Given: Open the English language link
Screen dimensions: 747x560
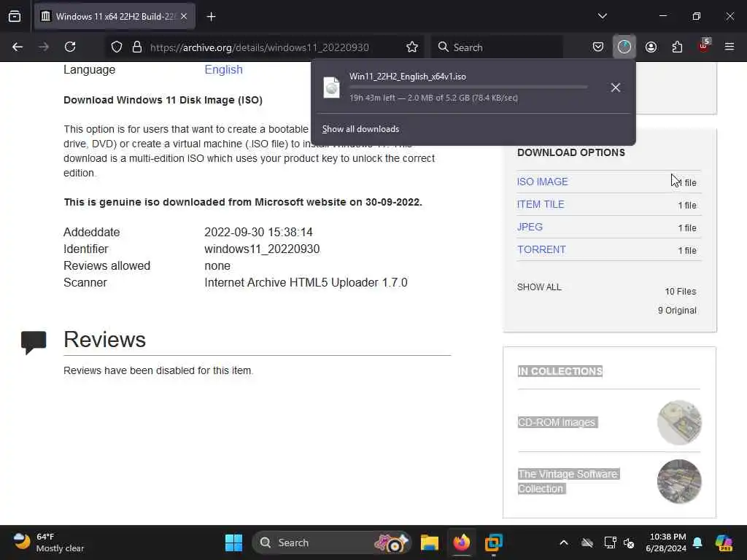Looking at the screenshot, I should click(223, 69).
